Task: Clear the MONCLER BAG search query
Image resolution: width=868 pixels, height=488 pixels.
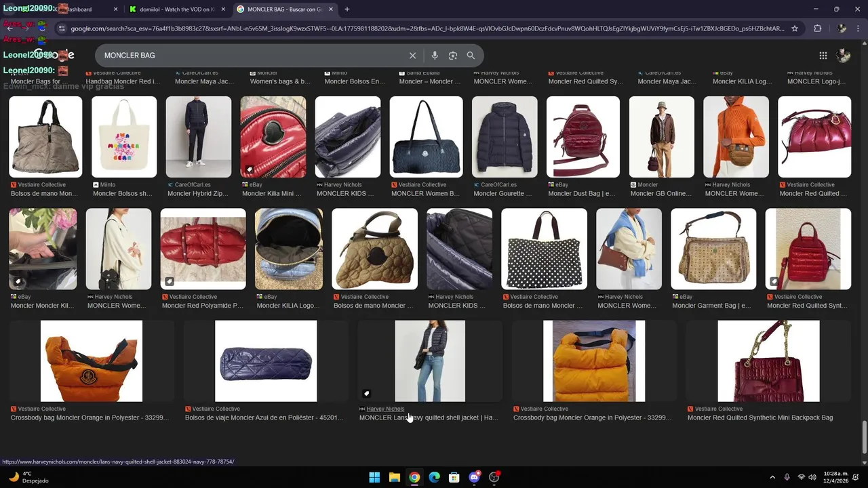Action: [x=412, y=56]
